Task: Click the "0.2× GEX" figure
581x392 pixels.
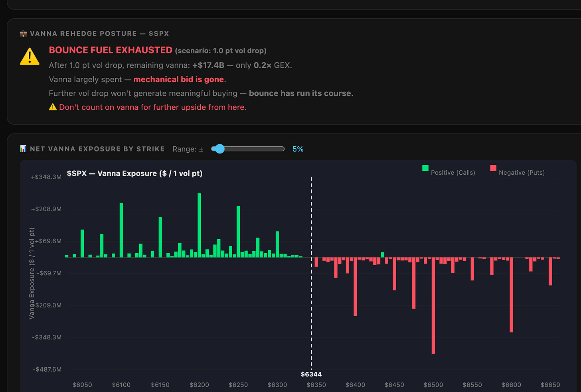Action: point(272,65)
